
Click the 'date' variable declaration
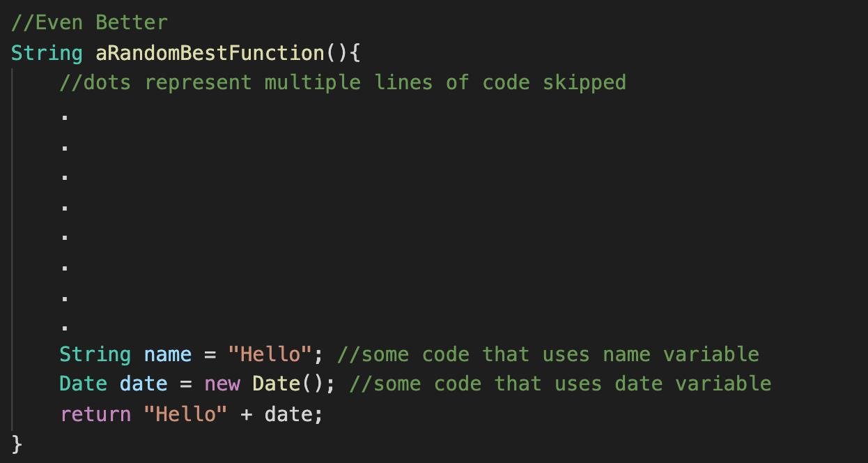[144, 384]
